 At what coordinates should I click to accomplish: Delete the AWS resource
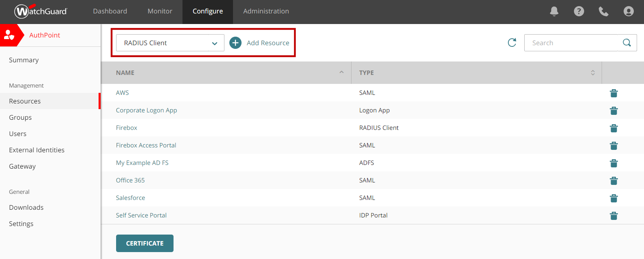click(613, 93)
